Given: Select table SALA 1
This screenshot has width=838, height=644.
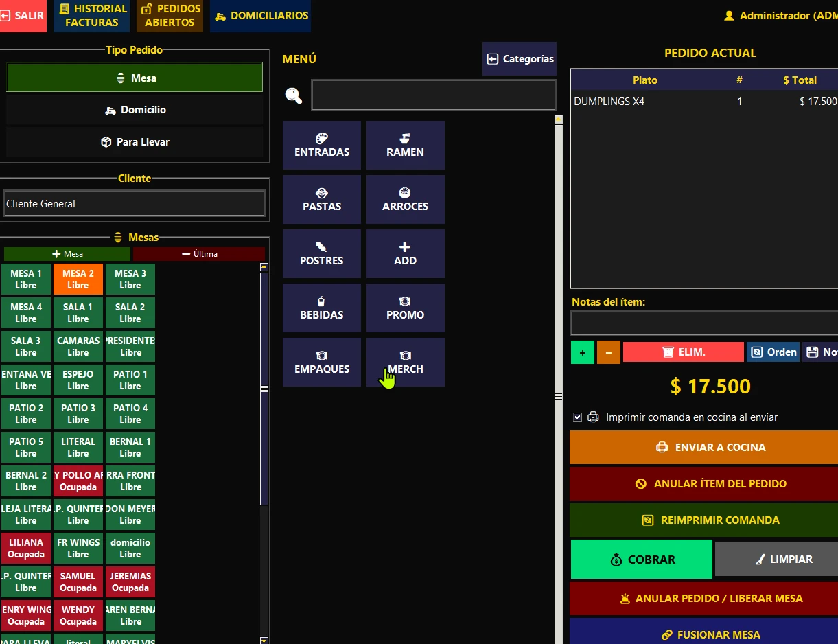Looking at the screenshot, I should (x=78, y=313).
